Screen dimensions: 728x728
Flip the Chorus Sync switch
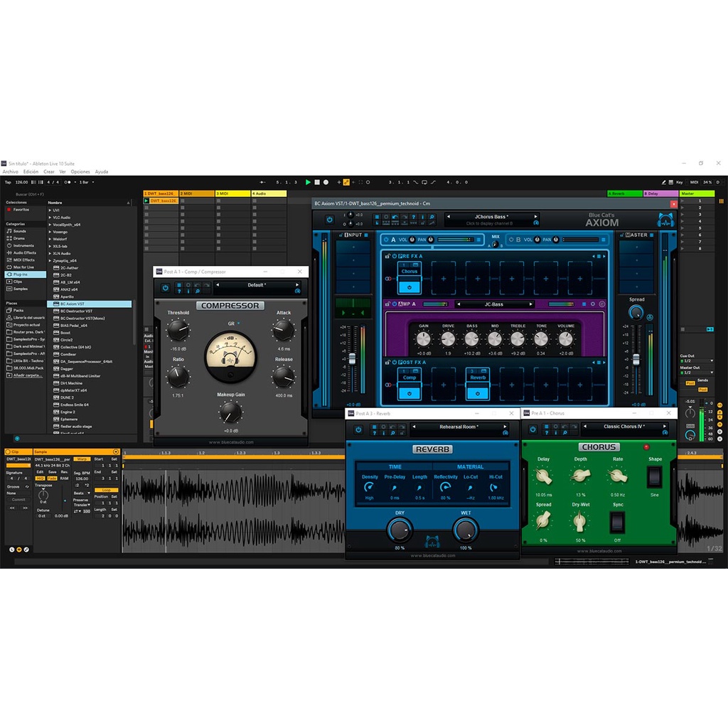(x=617, y=522)
